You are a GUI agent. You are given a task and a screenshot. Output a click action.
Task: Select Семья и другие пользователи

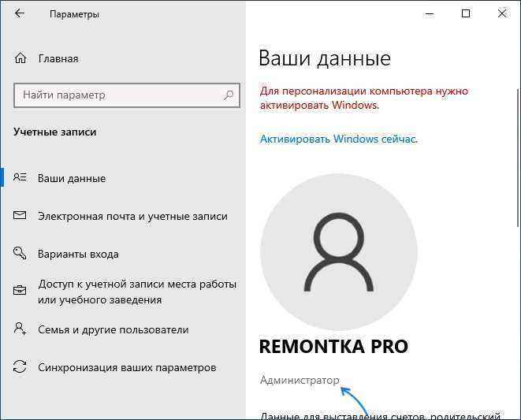pyautogui.click(x=123, y=329)
